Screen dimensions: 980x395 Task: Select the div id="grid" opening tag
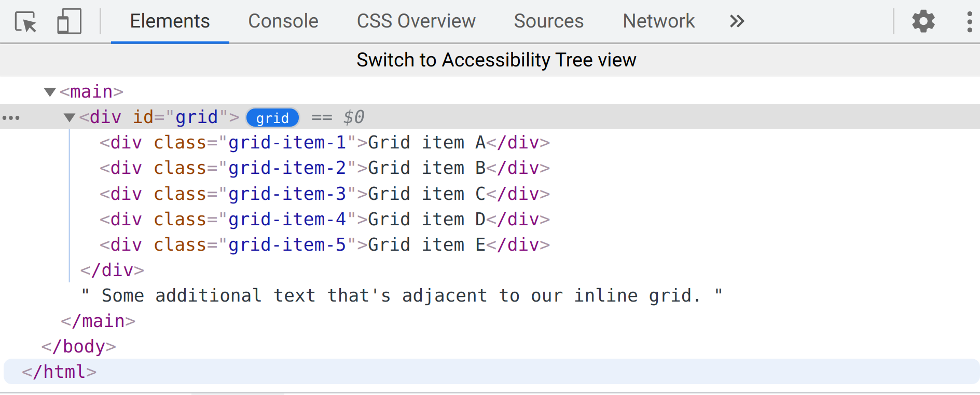coord(159,117)
